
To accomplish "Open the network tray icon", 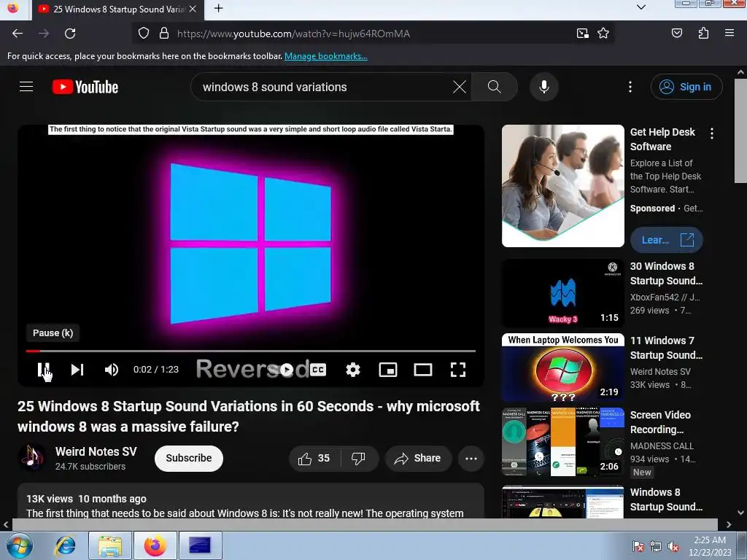I will [x=656, y=547].
